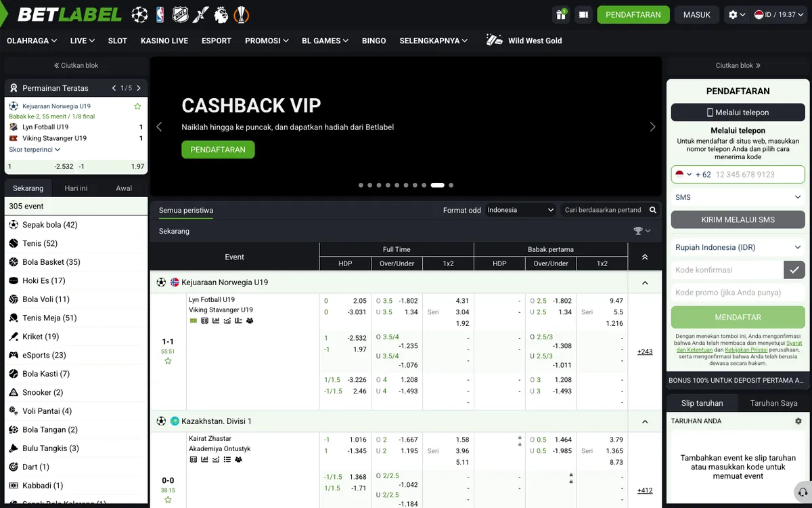The width and height of the screenshot is (812, 508).
Task: Select the Kriket bat icon
Action: click(14, 337)
